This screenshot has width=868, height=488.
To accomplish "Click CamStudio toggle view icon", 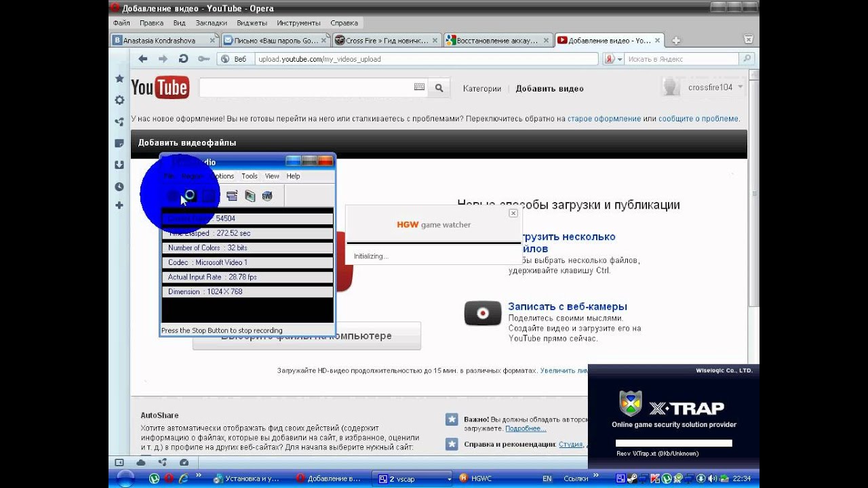I will click(232, 196).
